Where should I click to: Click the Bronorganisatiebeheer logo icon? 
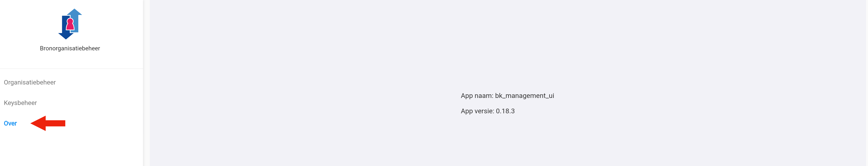coord(70,24)
